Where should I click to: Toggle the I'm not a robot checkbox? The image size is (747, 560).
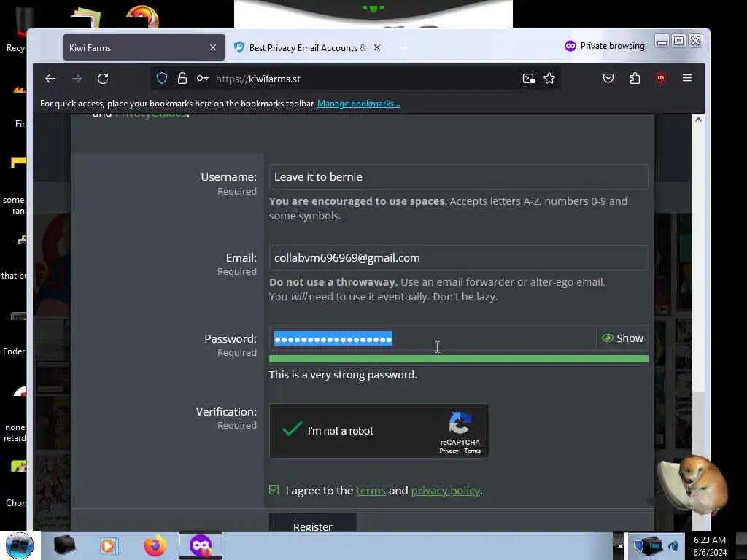(x=292, y=430)
